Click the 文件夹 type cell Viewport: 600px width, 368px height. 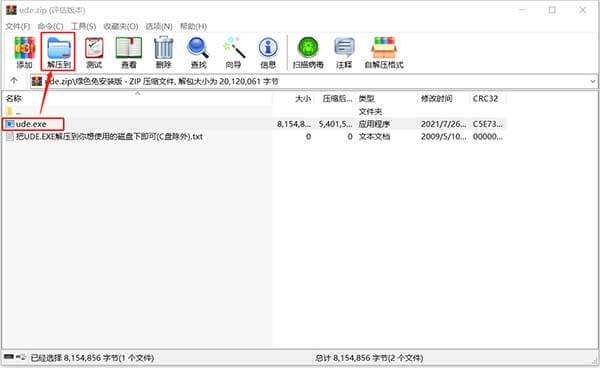click(370, 111)
